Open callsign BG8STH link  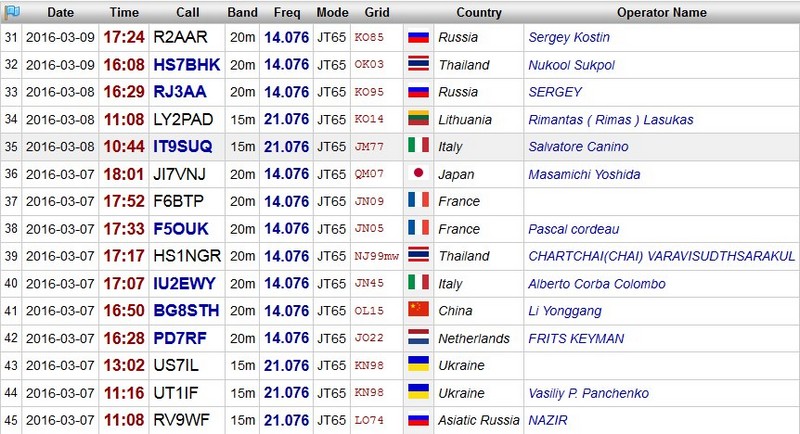[186, 310]
